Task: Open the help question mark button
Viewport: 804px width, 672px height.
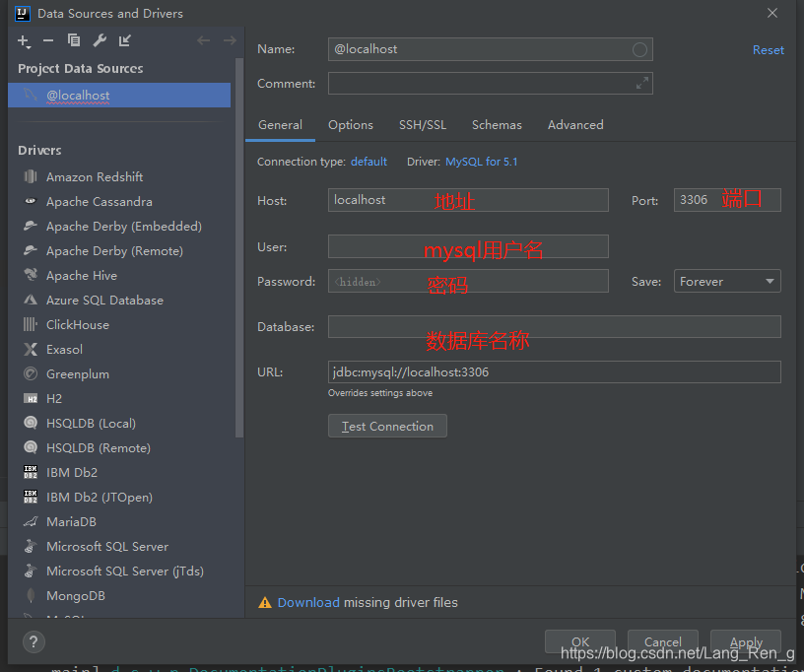Action: point(33,641)
